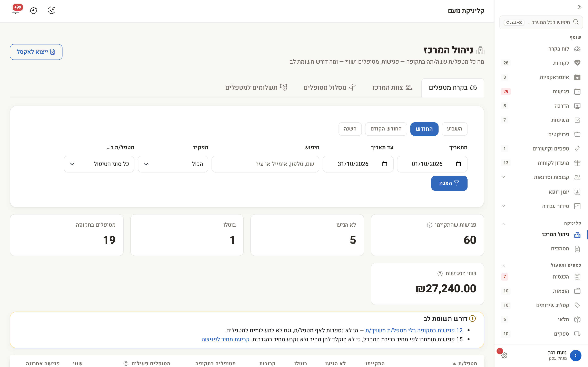
Task: Open the כל סוגי הטיפול dropdown
Action: 99,164
